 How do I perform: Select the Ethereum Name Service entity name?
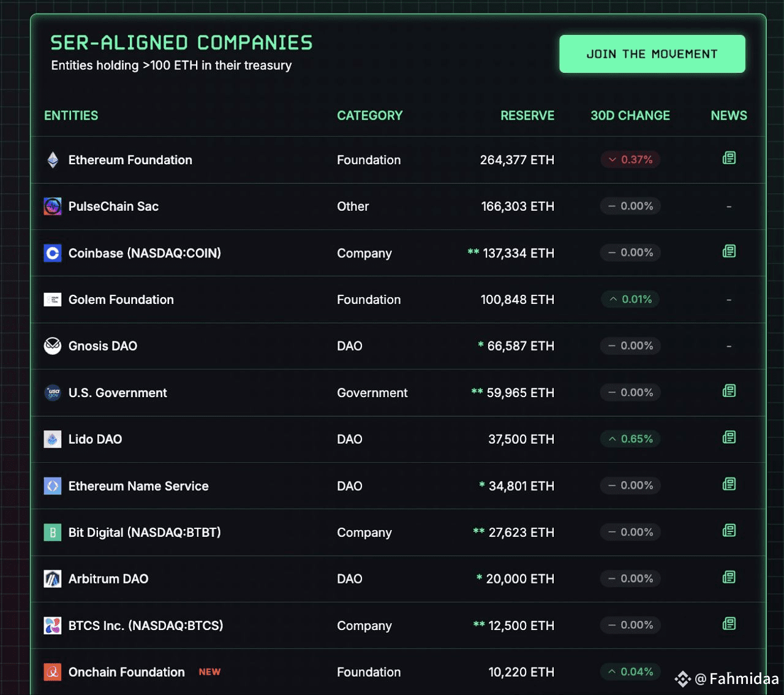coord(138,486)
